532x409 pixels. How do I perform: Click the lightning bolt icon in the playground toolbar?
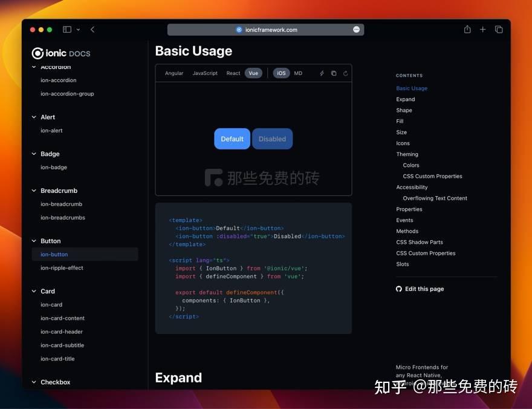click(x=322, y=73)
